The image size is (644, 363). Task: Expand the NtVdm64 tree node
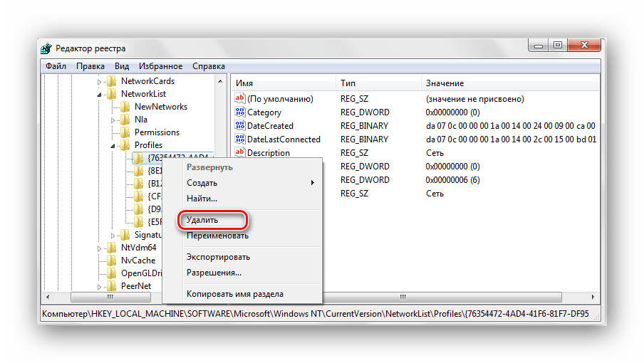click(100, 248)
